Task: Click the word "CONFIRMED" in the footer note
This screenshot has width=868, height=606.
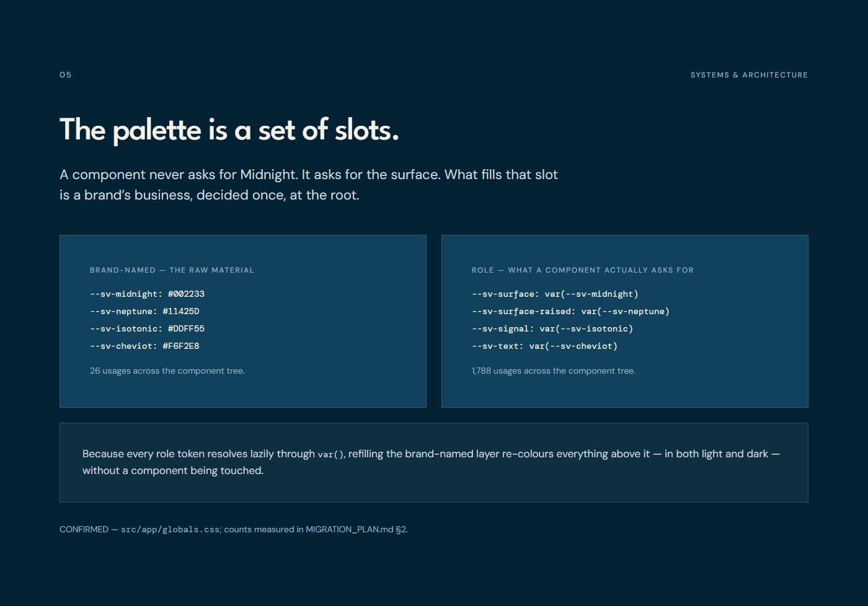Action: click(x=84, y=530)
